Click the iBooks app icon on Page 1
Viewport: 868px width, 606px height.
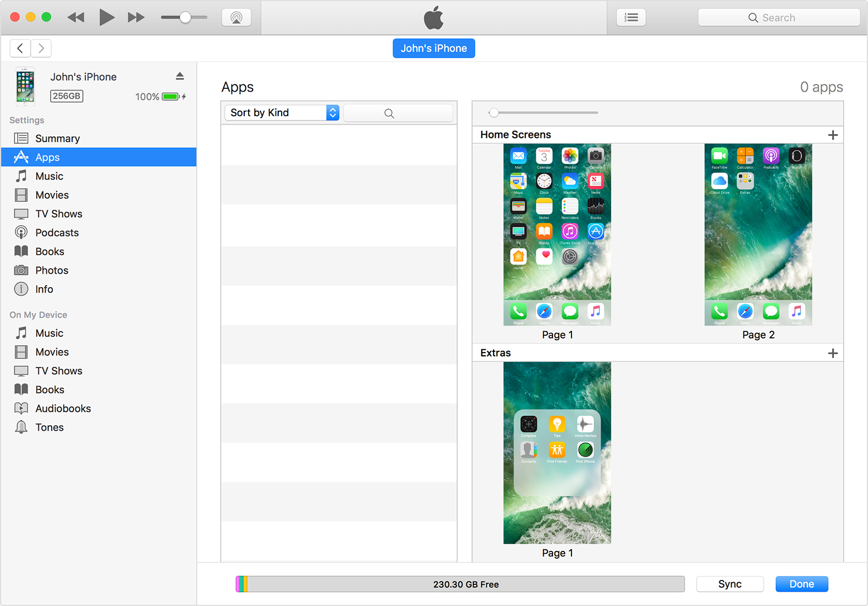click(544, 231)
